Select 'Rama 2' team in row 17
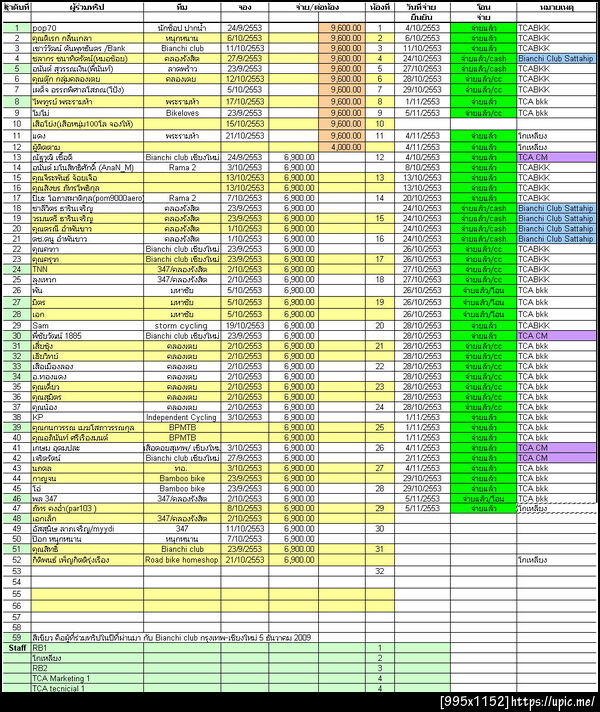The image size is (600, 712). tap(182, 198)
